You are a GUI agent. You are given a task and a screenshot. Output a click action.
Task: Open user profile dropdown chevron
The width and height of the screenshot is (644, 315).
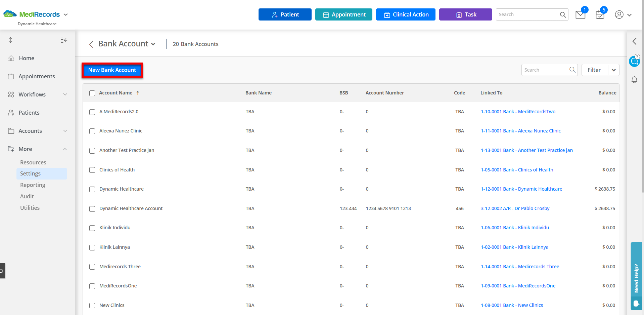click(629, 15)
